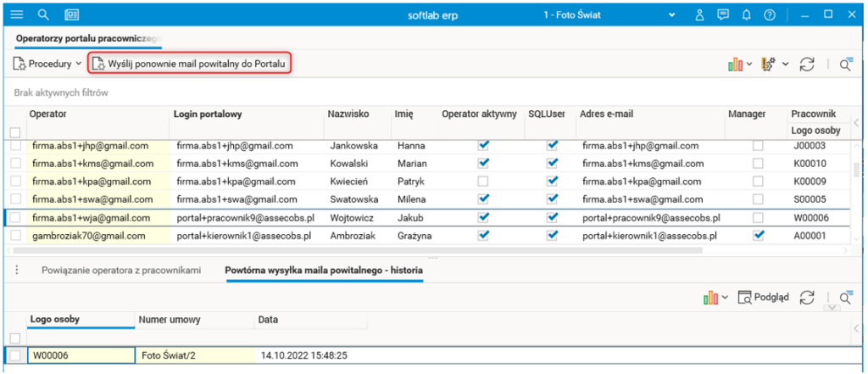
Task: Open the user profile icon
Action: tap(699, 14)
